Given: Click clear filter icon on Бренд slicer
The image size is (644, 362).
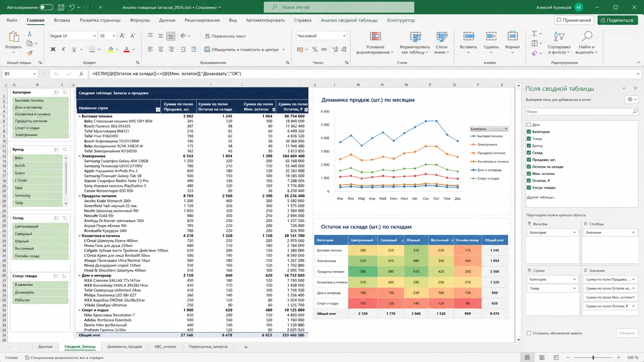Looking at the screenshot, I should point(65,149).
